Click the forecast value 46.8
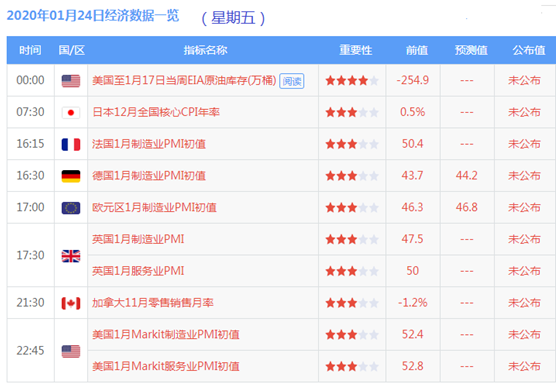Viewport: 558px width, 386px height. [x=467, y=207]
